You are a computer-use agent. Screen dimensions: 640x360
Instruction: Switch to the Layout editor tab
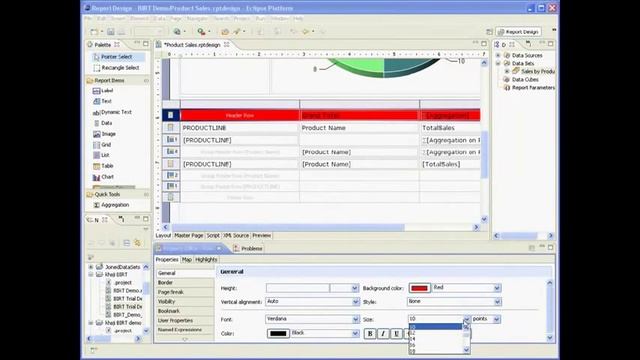coord(163,236)
